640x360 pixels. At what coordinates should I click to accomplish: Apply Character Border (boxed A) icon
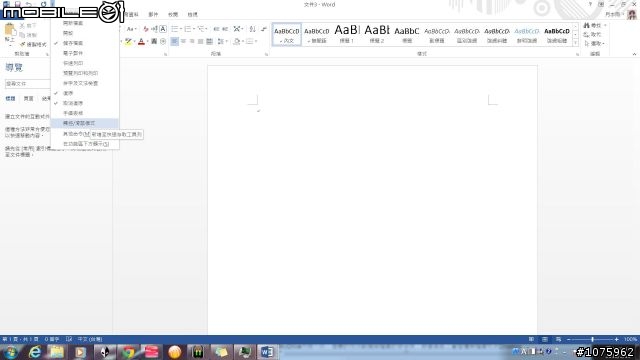[x=163, y=29]
